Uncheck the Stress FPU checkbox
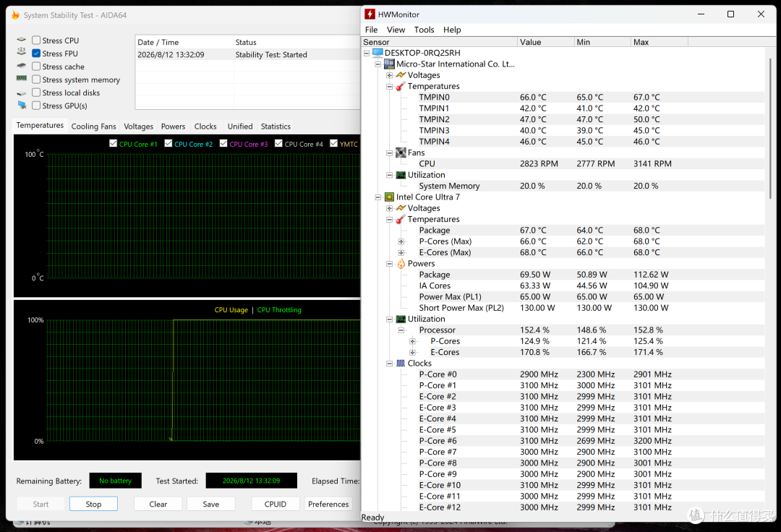Screen dimensions: 781x532 (36, 53)
